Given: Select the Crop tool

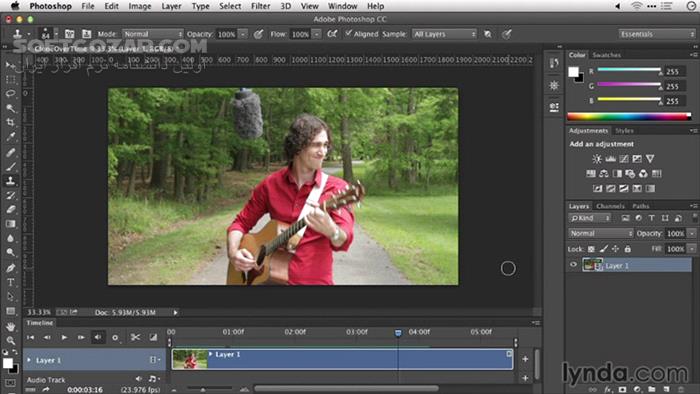Looking at the screenshot, I should (x=10, y=122).
